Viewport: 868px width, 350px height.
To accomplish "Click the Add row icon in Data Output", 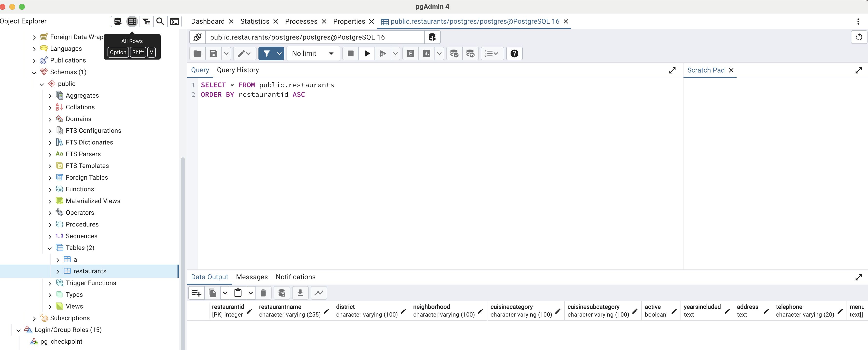I will pyautogui.click(x=197, y=293).
